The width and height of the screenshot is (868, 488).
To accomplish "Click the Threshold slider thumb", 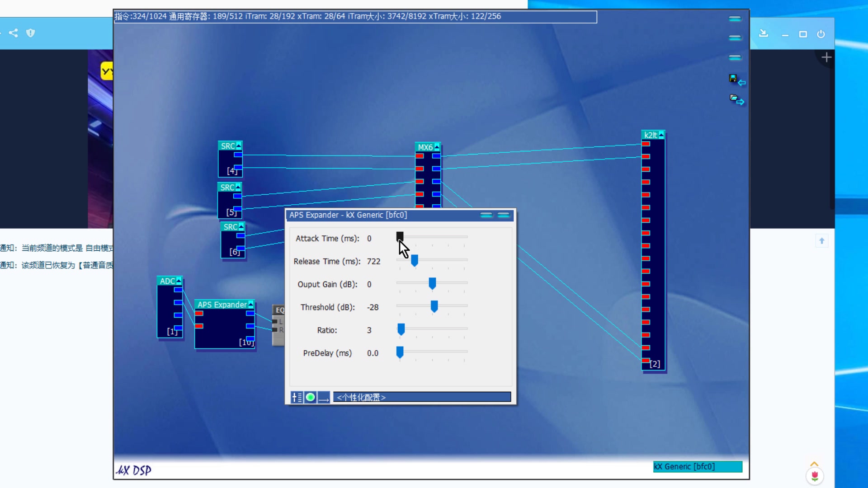I will tap(434, 306).
